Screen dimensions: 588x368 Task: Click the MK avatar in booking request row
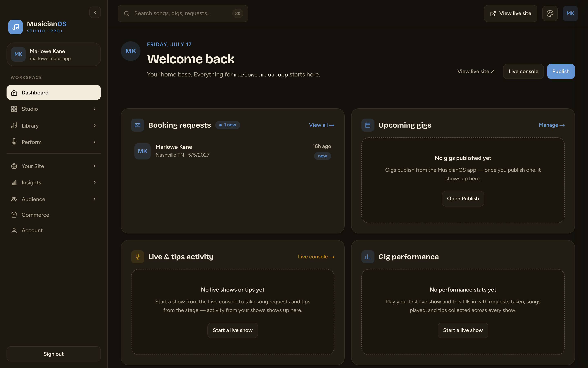[x=143, y=151]
